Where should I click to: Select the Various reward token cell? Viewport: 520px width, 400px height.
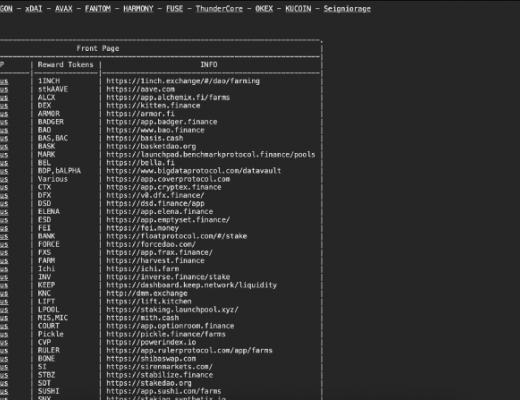pos(53,179)
